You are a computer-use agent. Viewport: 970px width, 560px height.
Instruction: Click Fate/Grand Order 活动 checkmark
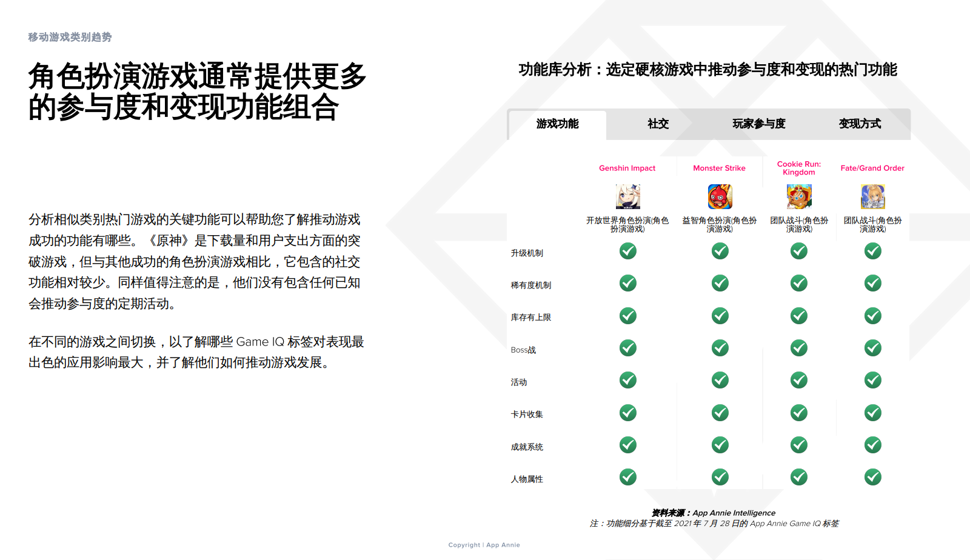872,380
